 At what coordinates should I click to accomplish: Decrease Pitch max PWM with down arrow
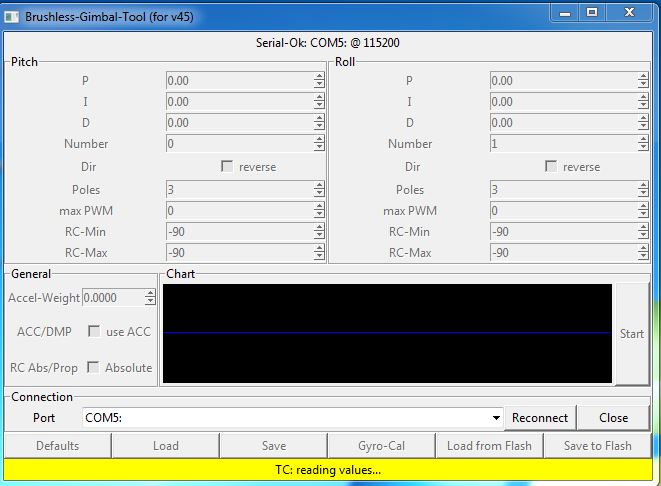pyautogui.click(x=319, y=214)
